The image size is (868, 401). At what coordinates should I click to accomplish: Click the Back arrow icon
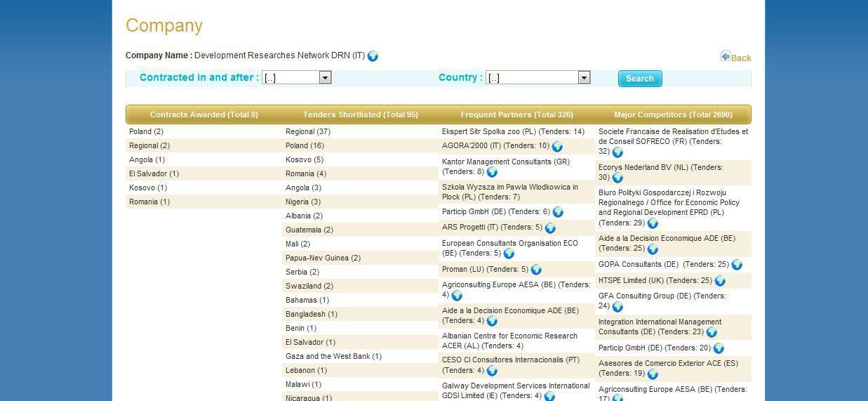[725, 56]
